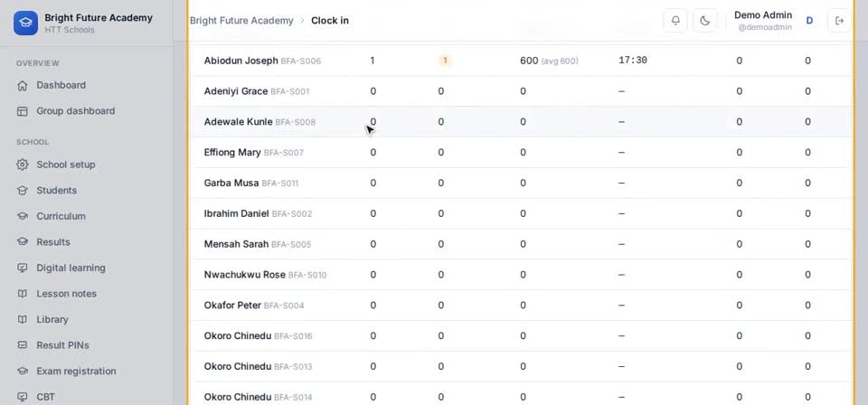Click the Lesson notes book icon
The image size is (868, 405).
click(x=22, y=294)
